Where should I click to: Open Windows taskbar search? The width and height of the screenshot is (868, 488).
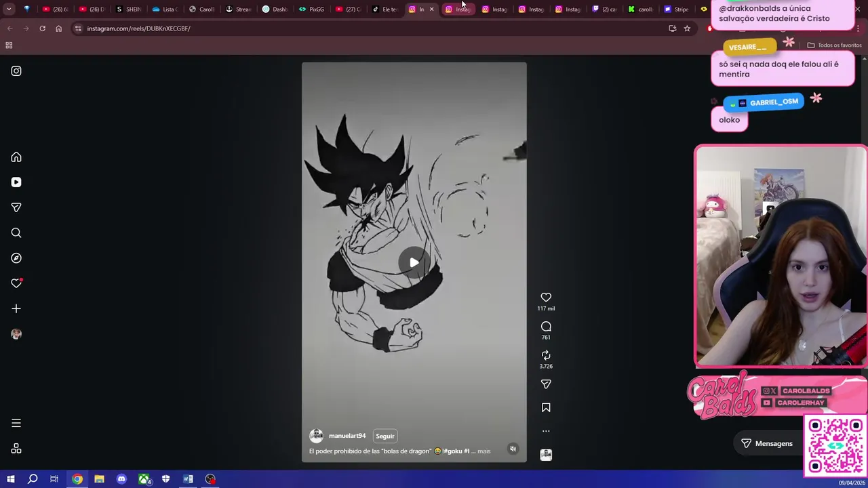pyautogui.click(x=33, y=479)
